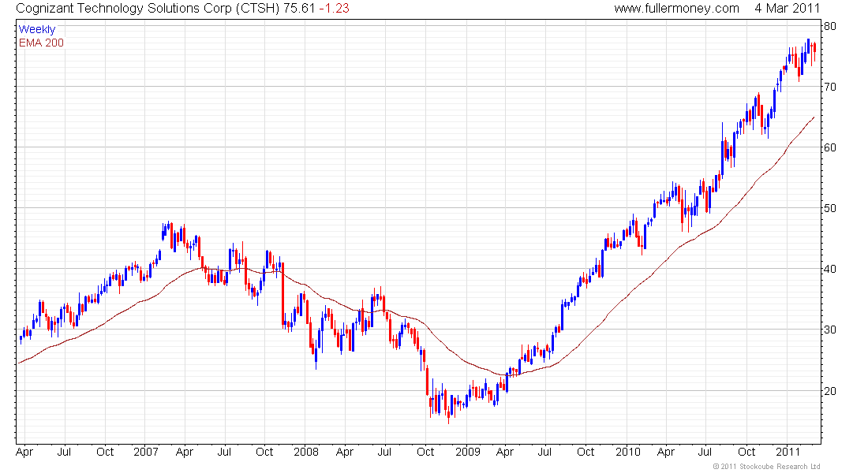Click the last price value 75.61
The width and height of the screenshot is (868, 473).
pyautogui.click(x=300, y=9)
